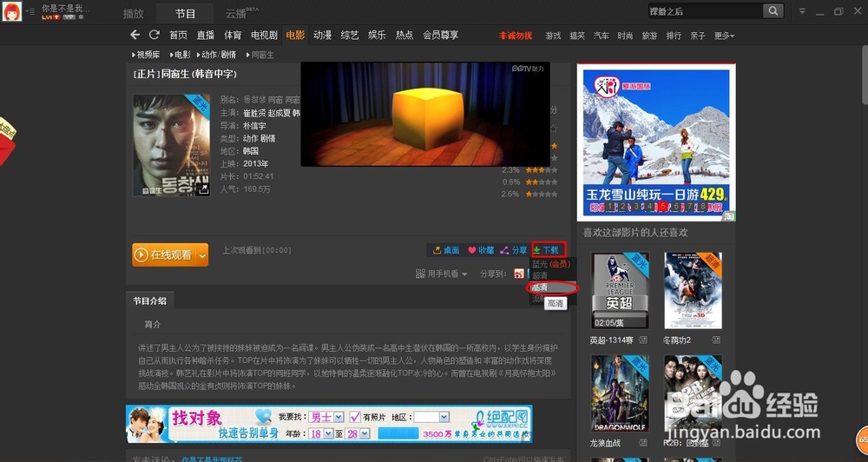Viewport: 868px width, 462px height.
Task: Go to 动作/剧情 in the breadcrumb
Action: (x=217, y=55)
